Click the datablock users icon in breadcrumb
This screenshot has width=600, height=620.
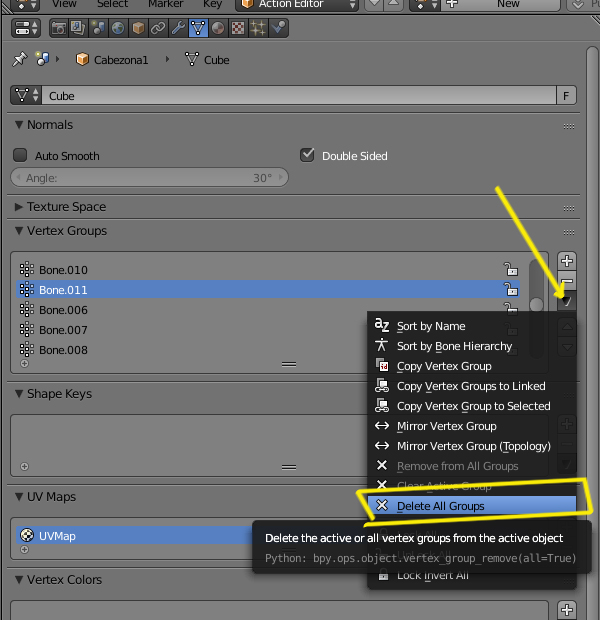[42, 59]
